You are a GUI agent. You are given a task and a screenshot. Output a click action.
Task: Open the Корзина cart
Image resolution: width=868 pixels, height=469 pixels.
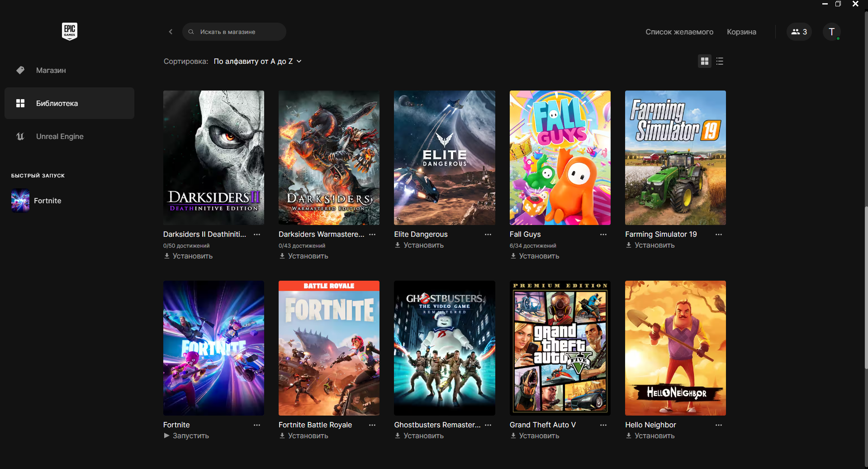click(x=741, y=32)
